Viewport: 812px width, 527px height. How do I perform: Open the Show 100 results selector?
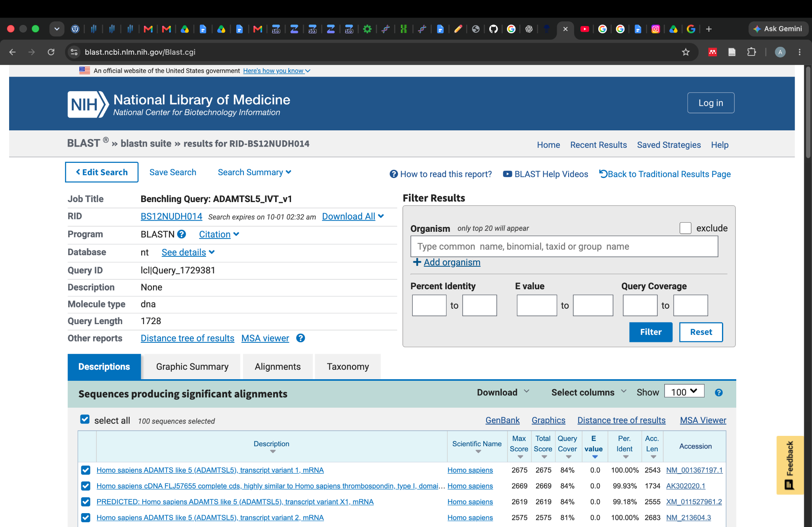tap(684, 391)
